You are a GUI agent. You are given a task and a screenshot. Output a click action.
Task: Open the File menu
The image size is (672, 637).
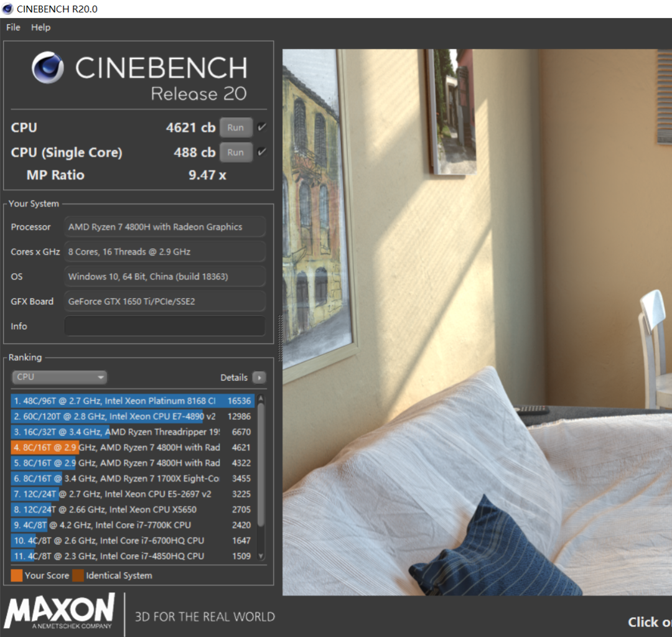tap(13, 27)
